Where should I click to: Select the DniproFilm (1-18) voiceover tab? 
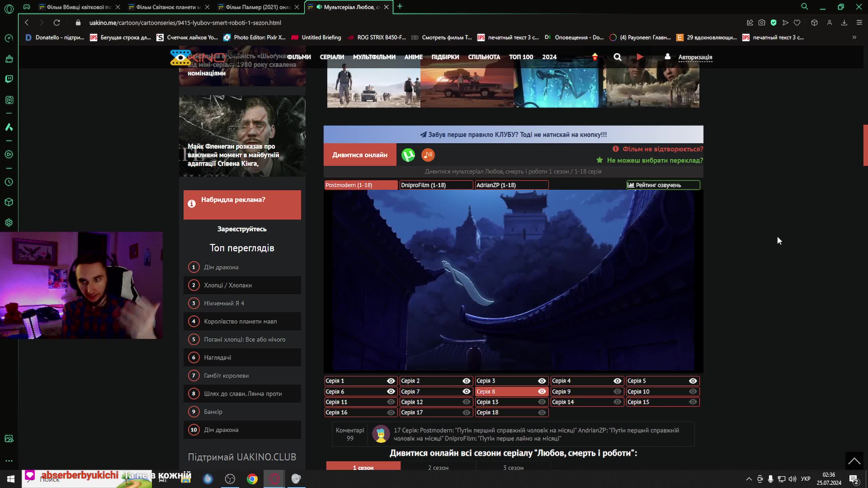436,185
